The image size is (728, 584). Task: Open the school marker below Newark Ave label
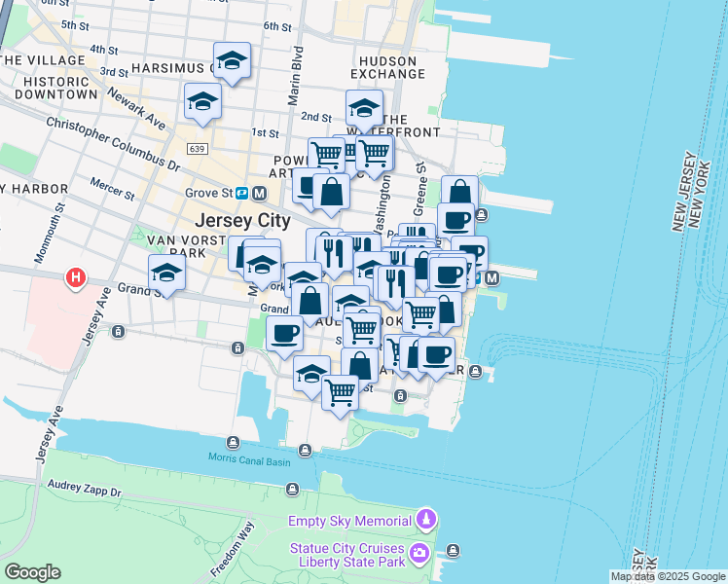(x=202, y=101)
